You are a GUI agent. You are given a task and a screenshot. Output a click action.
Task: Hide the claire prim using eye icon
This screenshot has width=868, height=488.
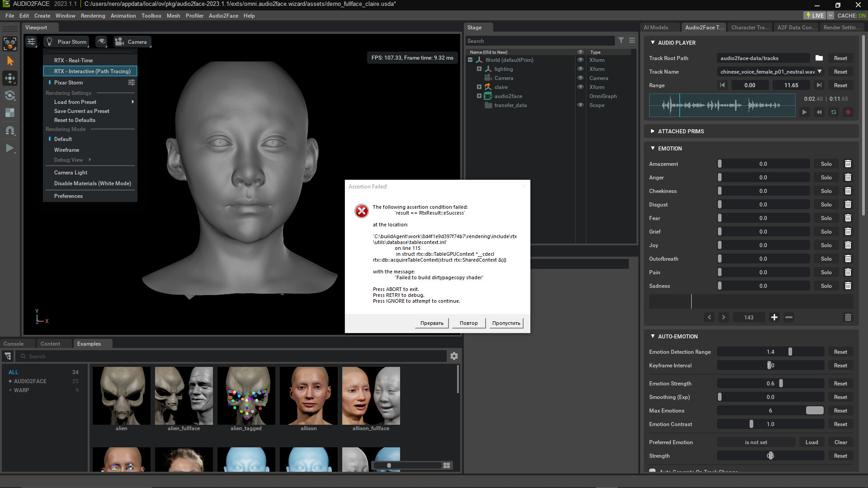coord(580,87)
